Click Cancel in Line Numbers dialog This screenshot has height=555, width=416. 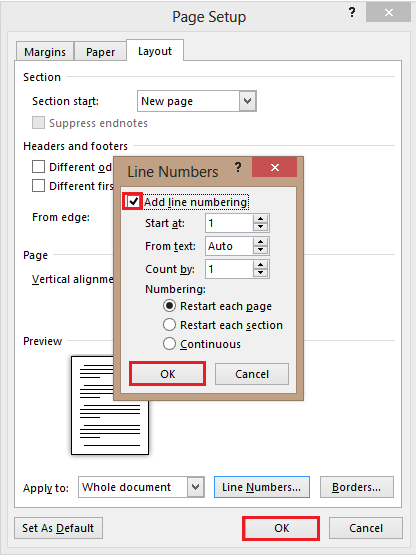pyautogui.click(x=252, y=374)
